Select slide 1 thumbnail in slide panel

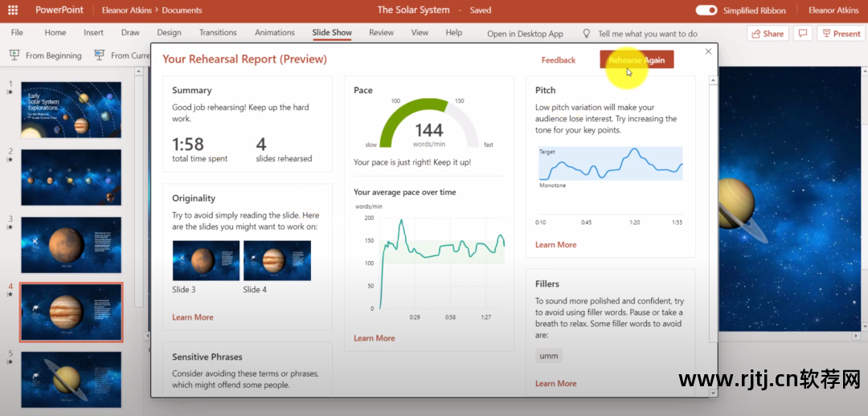coord(71,110)
